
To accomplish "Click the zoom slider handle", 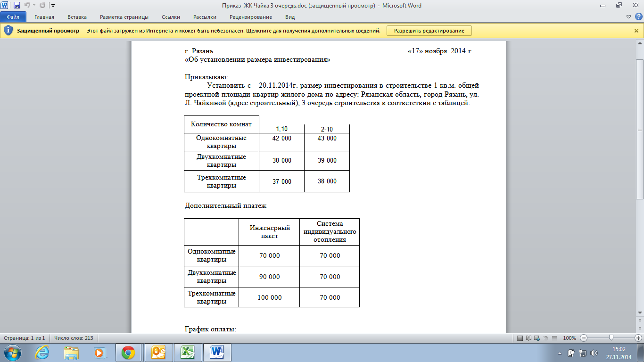I will click(x=611, y=338).
